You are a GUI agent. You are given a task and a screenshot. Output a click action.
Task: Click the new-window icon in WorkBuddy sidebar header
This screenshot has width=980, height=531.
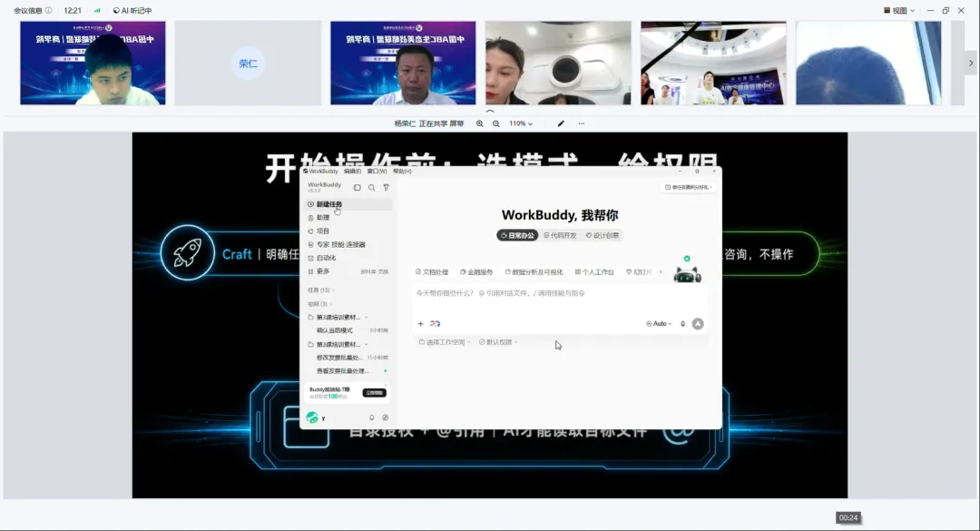coord(357,187)
